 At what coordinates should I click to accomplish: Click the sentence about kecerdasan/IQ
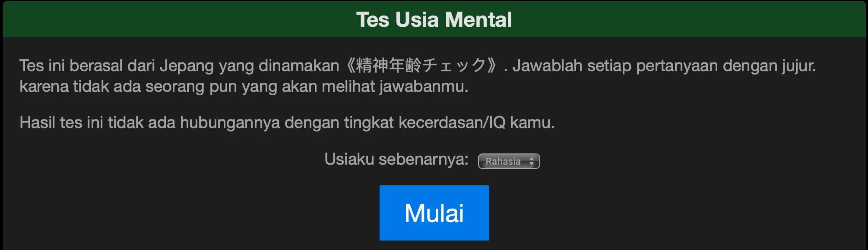point(287,123)
